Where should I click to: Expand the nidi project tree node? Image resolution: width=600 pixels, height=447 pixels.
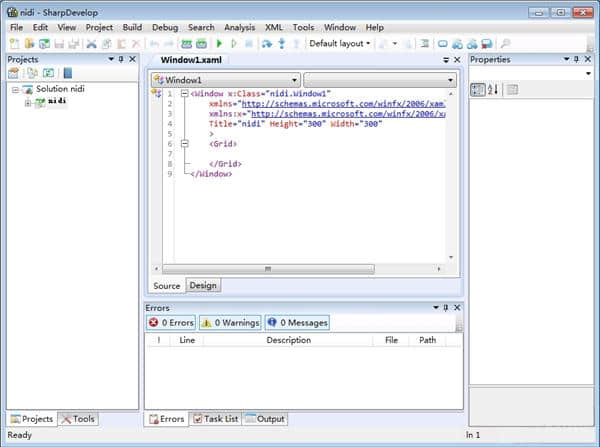tap(28, 103)
